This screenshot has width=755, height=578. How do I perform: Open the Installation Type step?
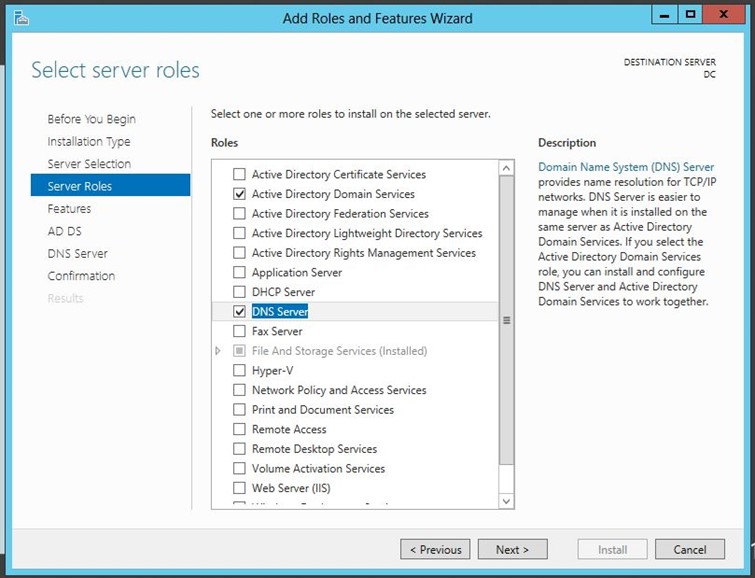click(88, 142)
